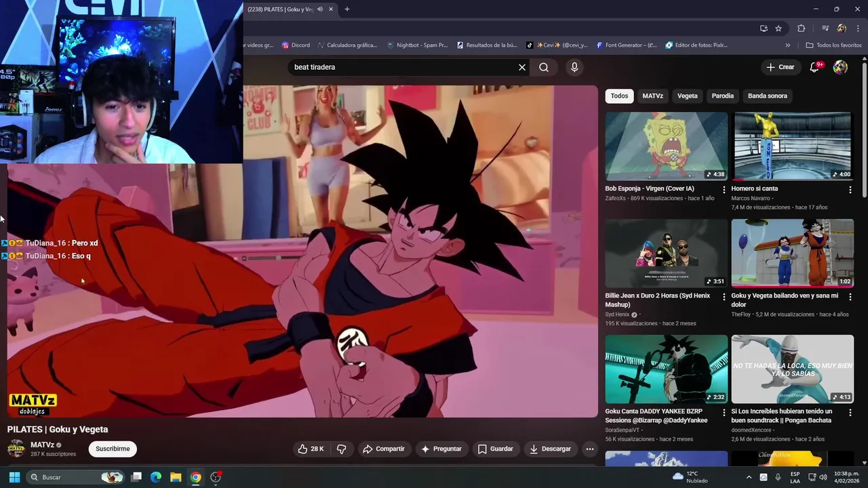Open the MATVz channel avatar
This screenshot has width=868, height=488.
16,449
